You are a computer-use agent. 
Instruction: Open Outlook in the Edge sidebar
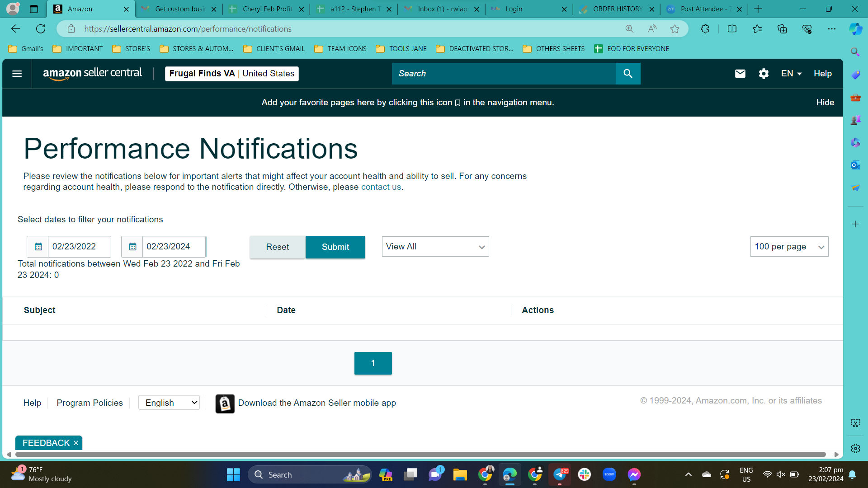tap(855, 165)
